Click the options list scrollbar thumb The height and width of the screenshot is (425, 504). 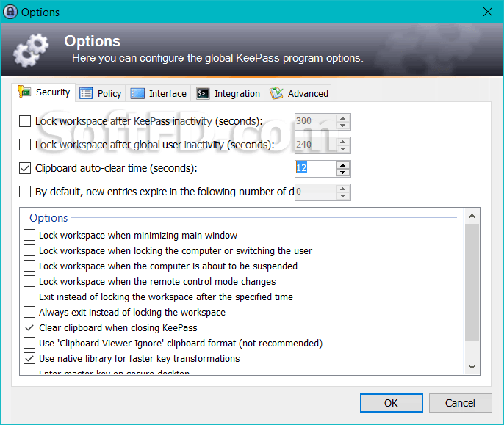click(472, 283)
